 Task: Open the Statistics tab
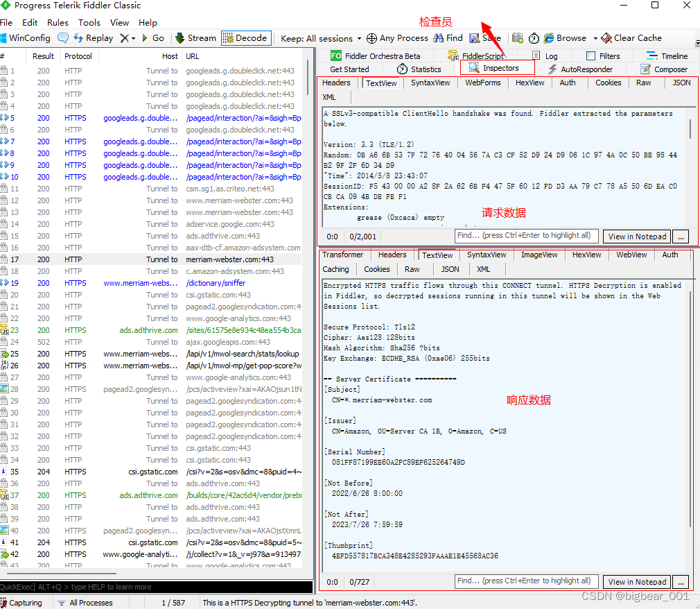419,69
